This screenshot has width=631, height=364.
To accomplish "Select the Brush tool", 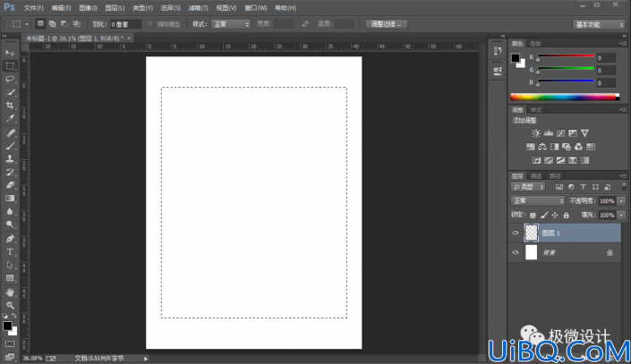I will (x=10, y=146).
